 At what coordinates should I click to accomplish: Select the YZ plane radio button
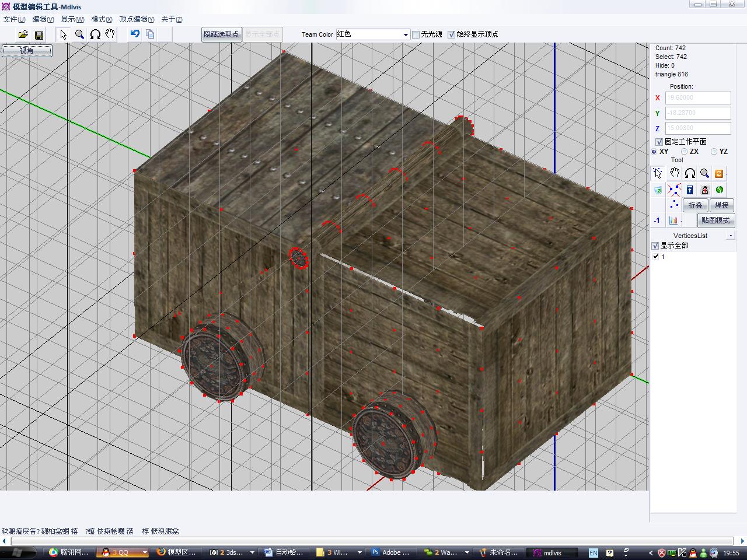point(714,152)
